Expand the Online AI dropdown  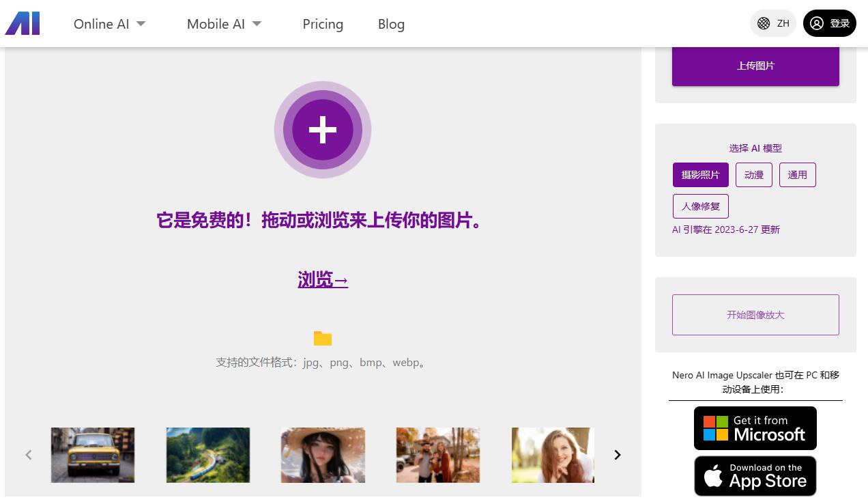pyautogui.click(x=110, y=24)
